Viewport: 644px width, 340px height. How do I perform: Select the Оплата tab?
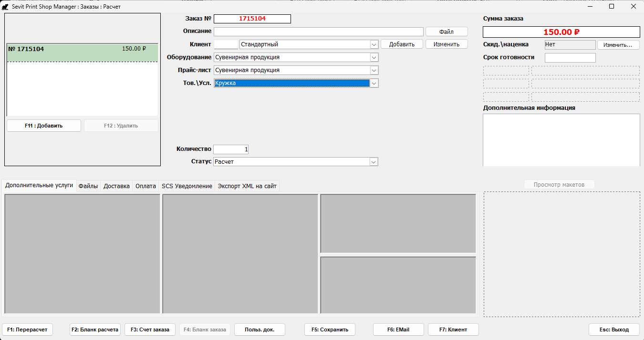145,186
